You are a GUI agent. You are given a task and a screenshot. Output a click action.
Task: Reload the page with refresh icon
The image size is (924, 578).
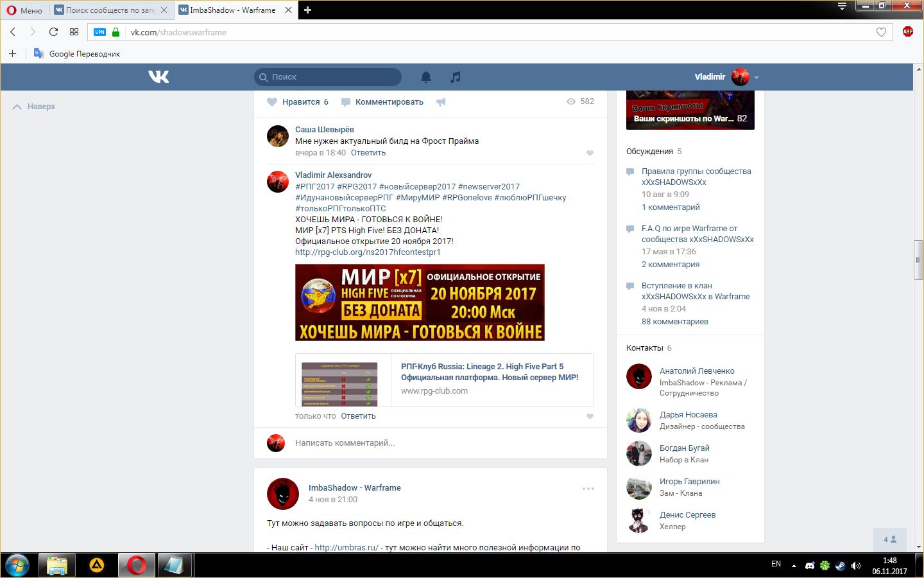[53, 32]
